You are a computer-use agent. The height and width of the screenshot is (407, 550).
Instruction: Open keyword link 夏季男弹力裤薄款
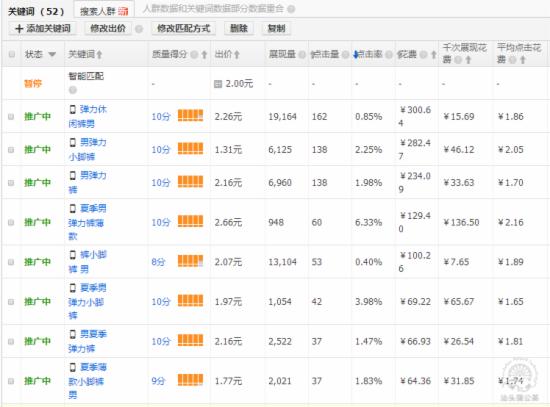(88, 222)
